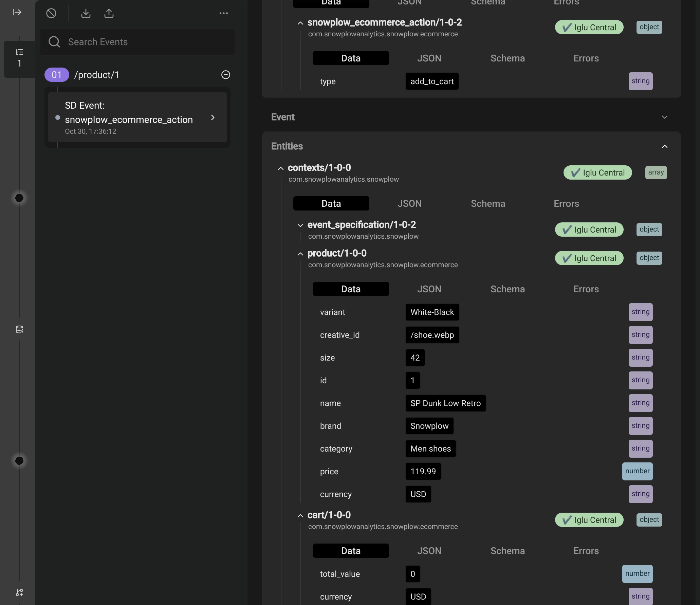Switch to JSON tab under product/1-0-0
Screen dimensions: 700x605
(x=429, y=289)
